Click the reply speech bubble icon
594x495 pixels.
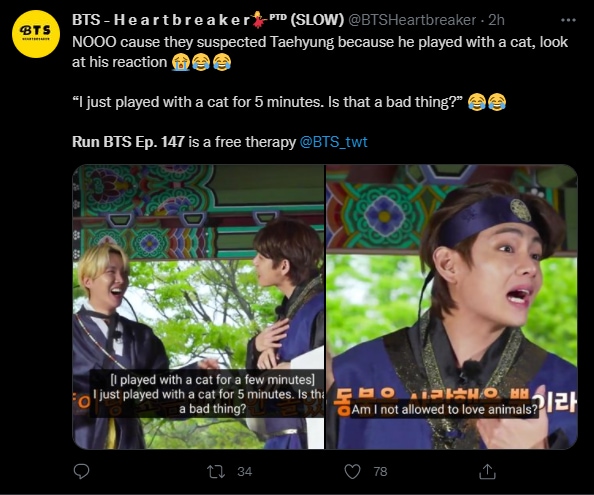(81, 472)
